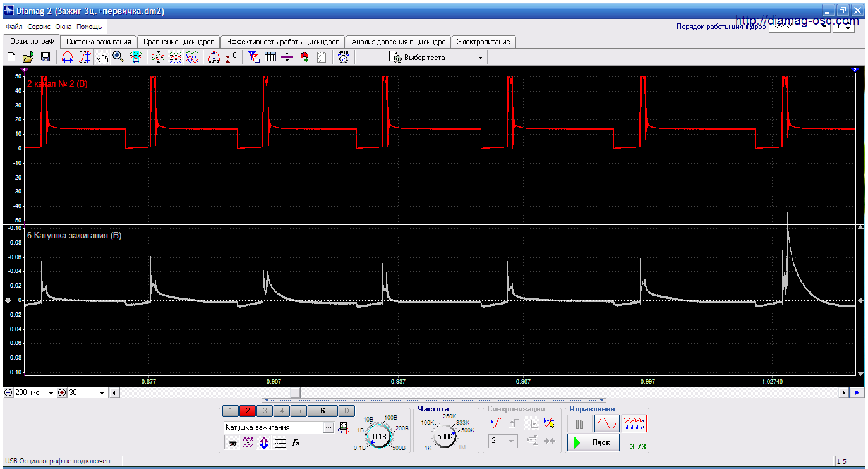The height and width of the screenshot is (469, 868).
Task: Click the AUTO voltage range icon
Action: pos(343,58)
